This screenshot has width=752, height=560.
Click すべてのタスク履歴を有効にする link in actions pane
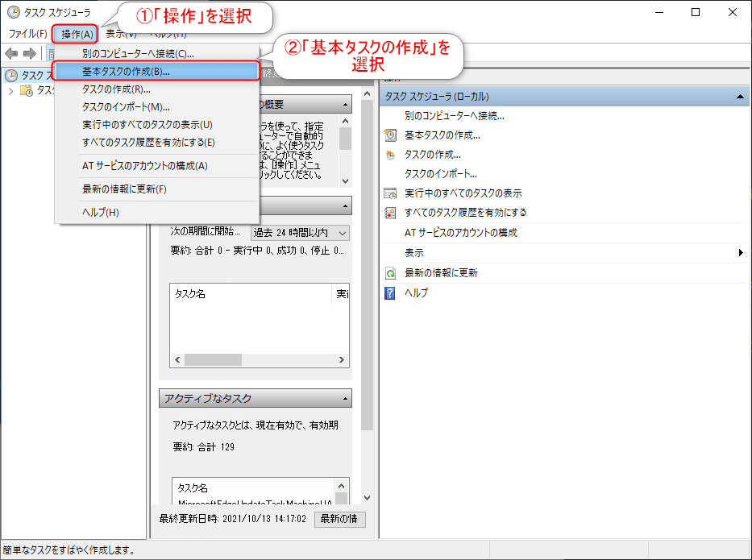point(465,213)
